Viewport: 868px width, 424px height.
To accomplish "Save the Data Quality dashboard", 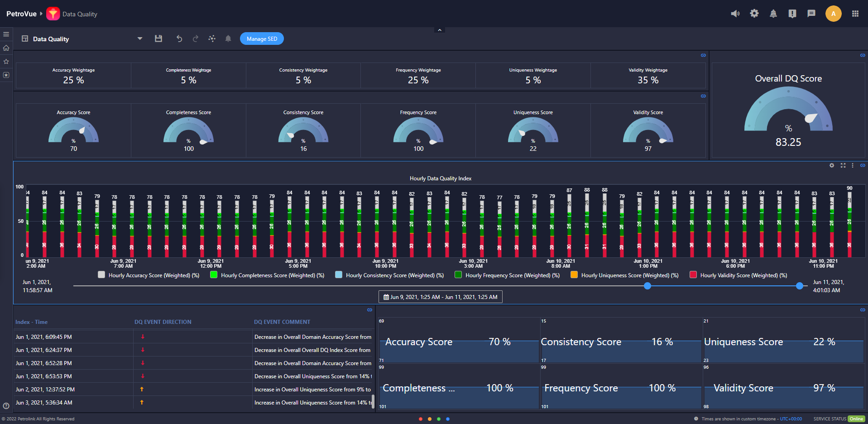I will click(158, 39).
